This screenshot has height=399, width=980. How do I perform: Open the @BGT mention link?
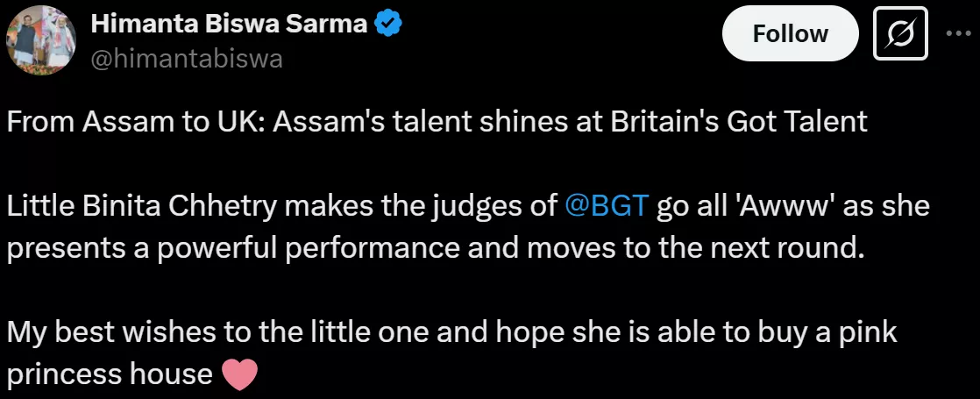click(608, 206)
